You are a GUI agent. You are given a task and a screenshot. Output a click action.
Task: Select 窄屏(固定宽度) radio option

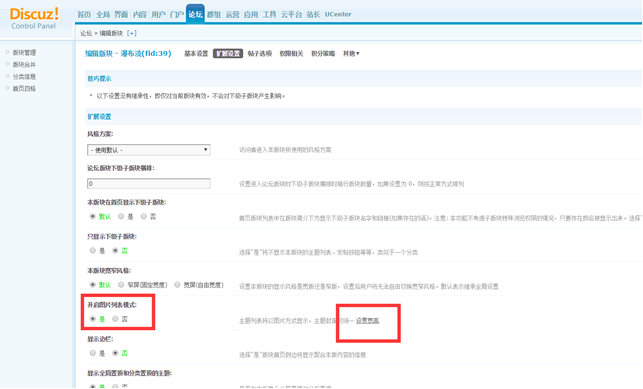click(121, 284)
